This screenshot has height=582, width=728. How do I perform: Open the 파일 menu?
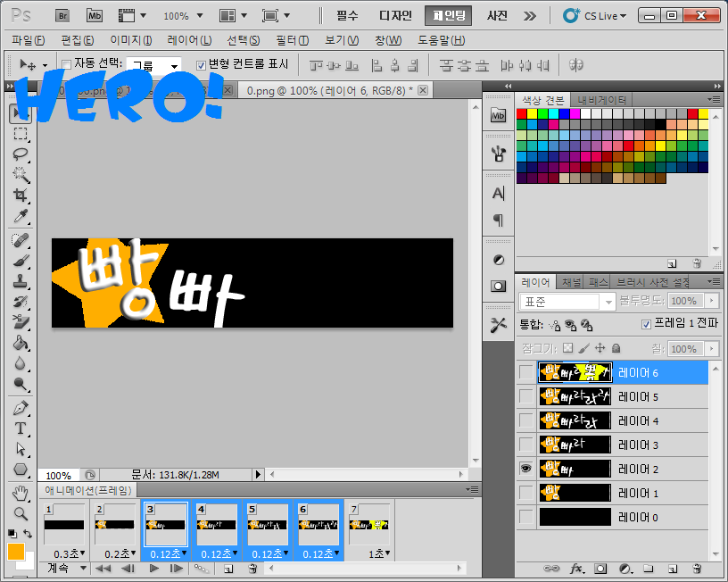(x=29, y=40)
